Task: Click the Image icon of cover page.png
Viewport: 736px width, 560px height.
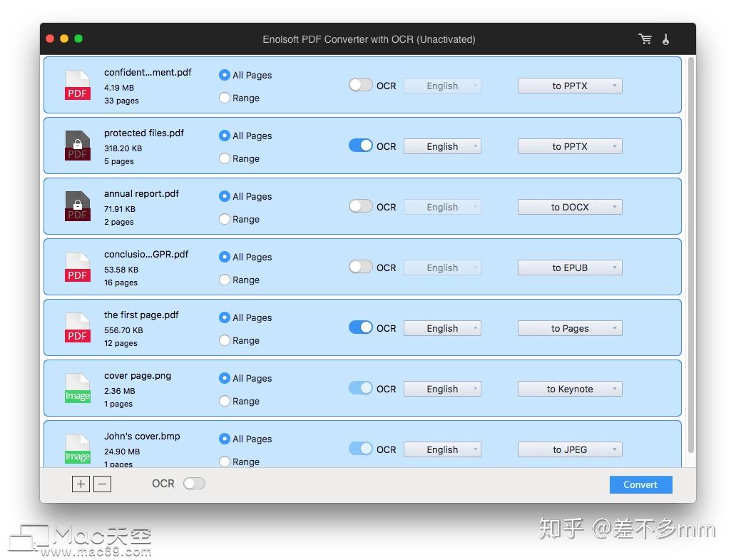Action: 78,388
